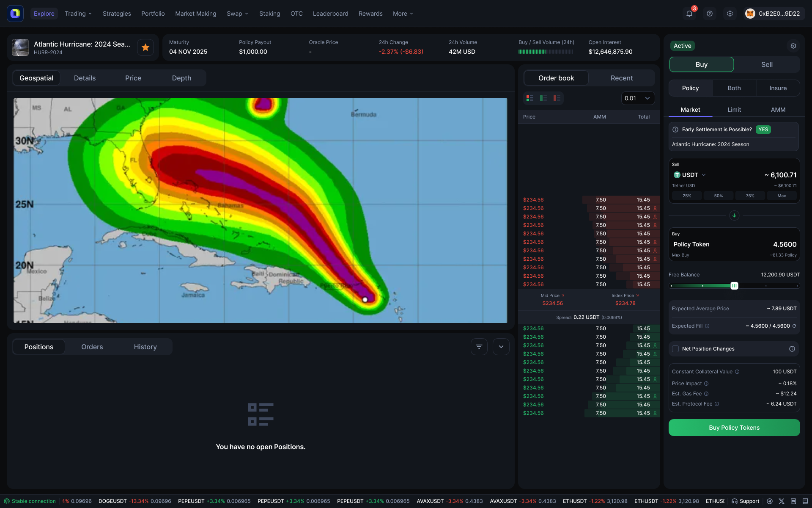Enable the Net Position Changes checkbox

(676, 348)
